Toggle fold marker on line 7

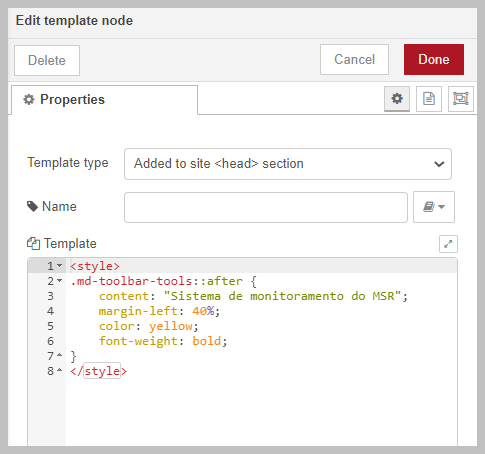click(59, 355)
